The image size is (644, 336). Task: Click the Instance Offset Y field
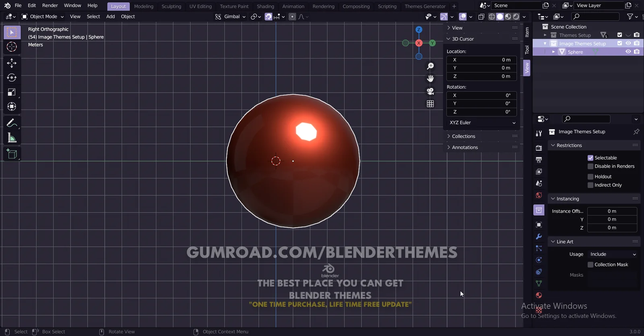click(612, 220)
